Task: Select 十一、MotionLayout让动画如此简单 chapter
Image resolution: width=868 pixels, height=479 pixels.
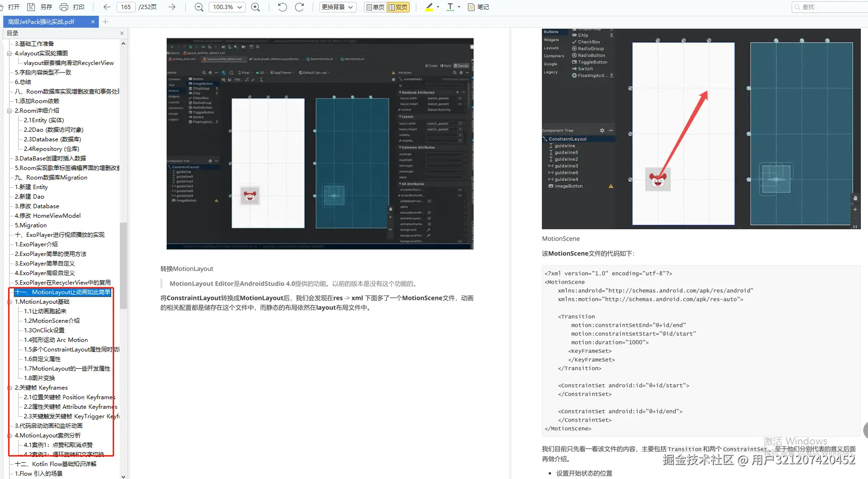Action: coord(63,292)
